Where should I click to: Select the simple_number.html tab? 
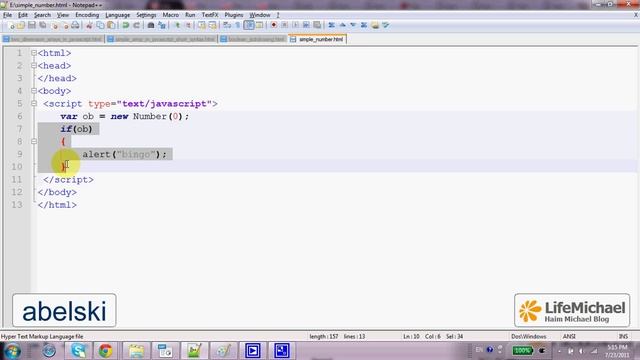(x=318, y=39)
